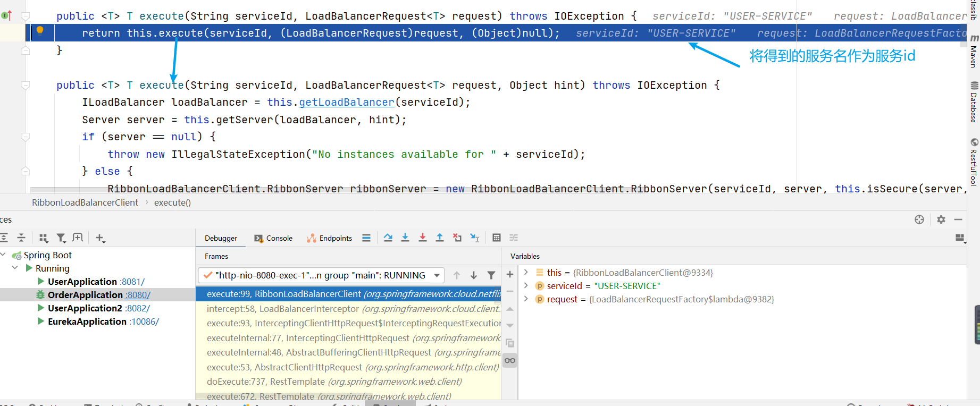Switch to the Endpoints tab
This screenshot has width=980, height=406.
pyautogui.click(x=330, y=238)
